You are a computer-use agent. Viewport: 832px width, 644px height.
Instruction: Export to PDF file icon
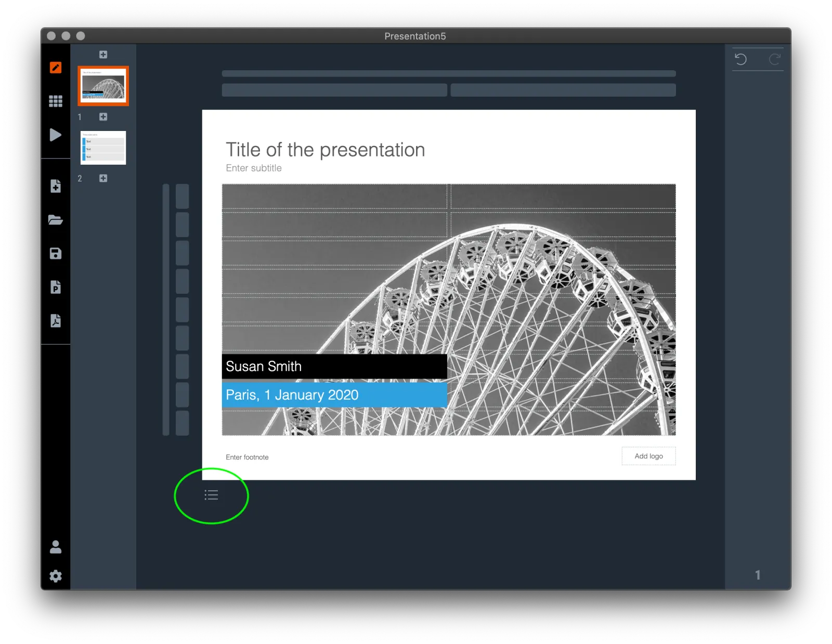[x=56, y=321]
